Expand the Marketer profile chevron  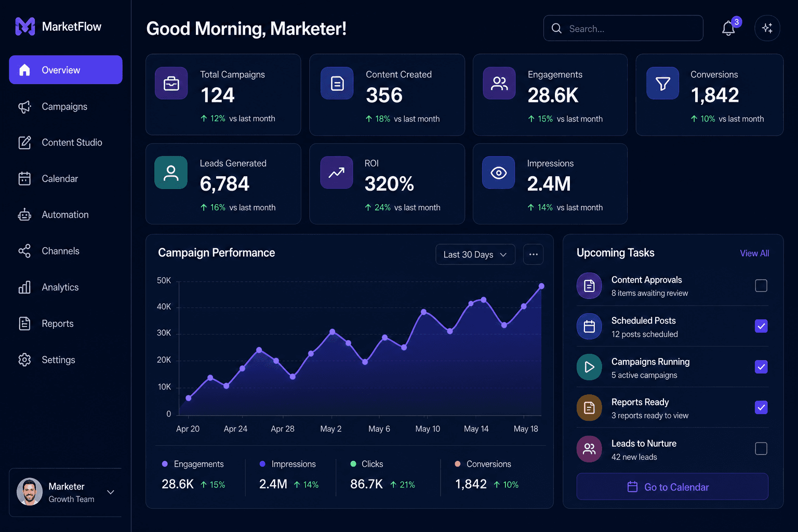pos(111,492)
